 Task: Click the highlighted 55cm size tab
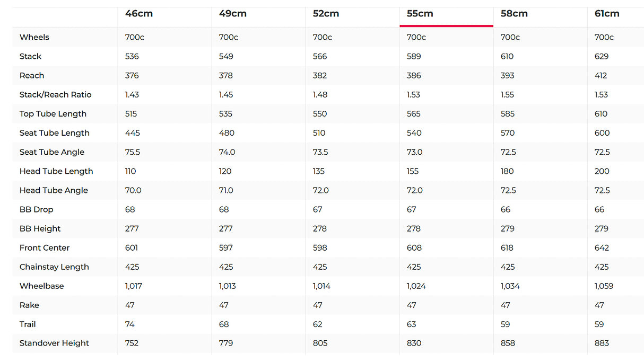[420, 14]
